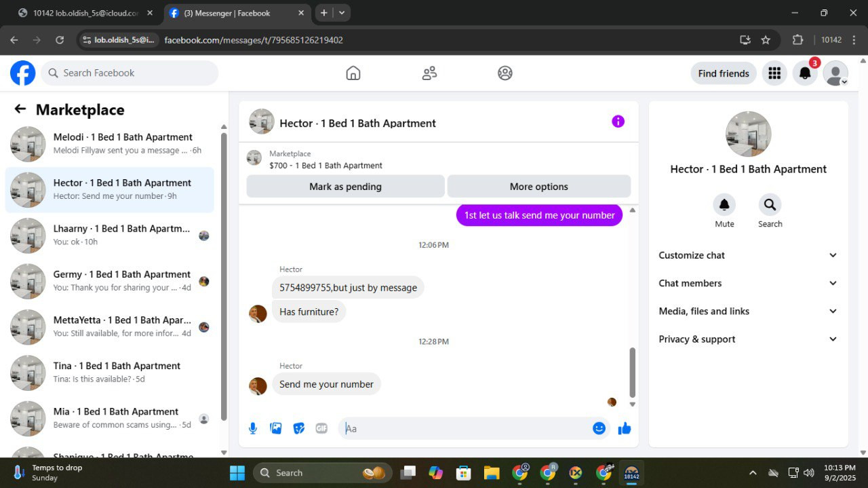The height and width of the screenshot is (488, 868).
Task: Open the large Hector listing thumbnail
Action: pyautogui.click(x=749, y=134)
